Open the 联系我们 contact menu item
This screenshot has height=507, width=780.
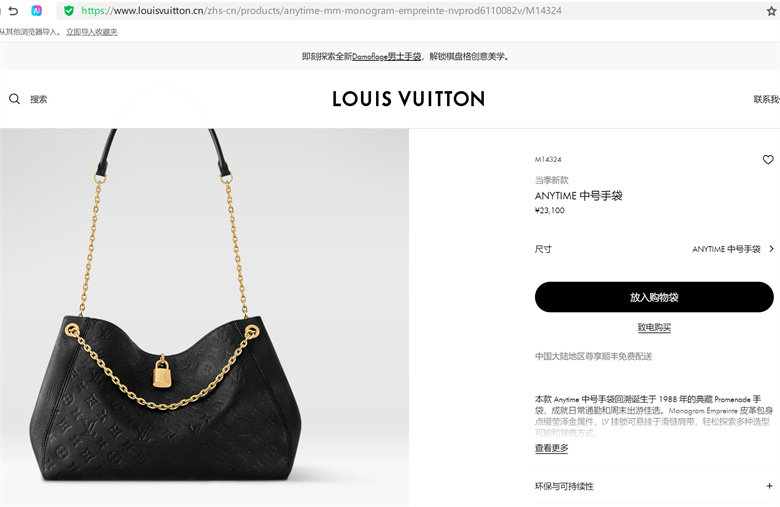(767, 99)
